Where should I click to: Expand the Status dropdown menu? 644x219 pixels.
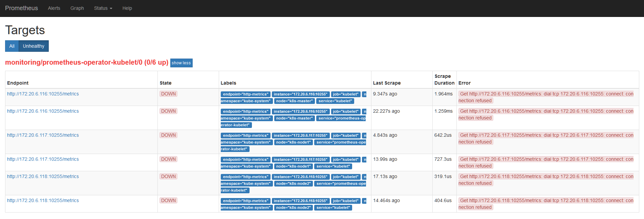pos(103,8)
